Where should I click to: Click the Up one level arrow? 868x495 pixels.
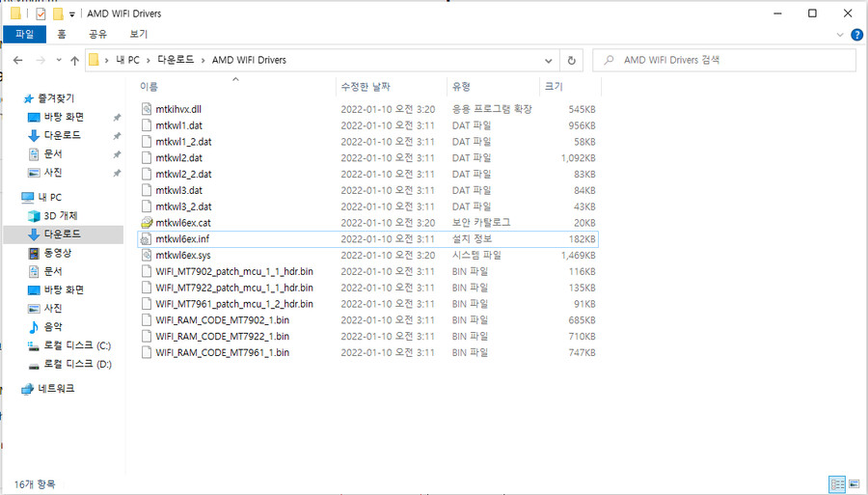click(x=74, y=61)
